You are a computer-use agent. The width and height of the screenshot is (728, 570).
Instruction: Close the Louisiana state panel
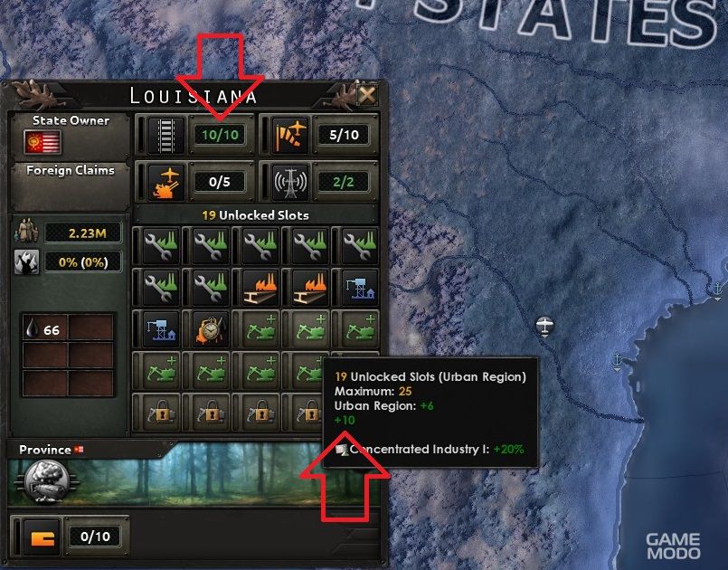click(367, 95)
